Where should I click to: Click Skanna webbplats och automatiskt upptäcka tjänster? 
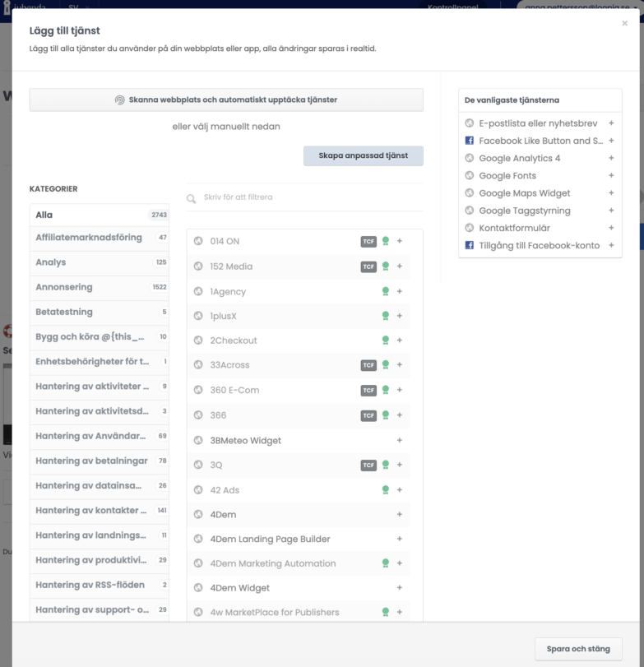coord(226,100)
